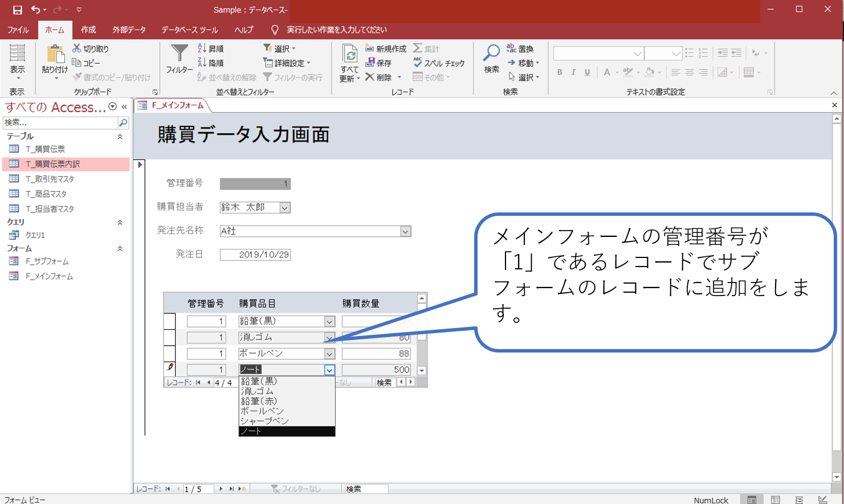This screenshot has width=844, height=504.
Task: Click the Filter funnel icon in ribbon
Action: click(x=180, y=53)
